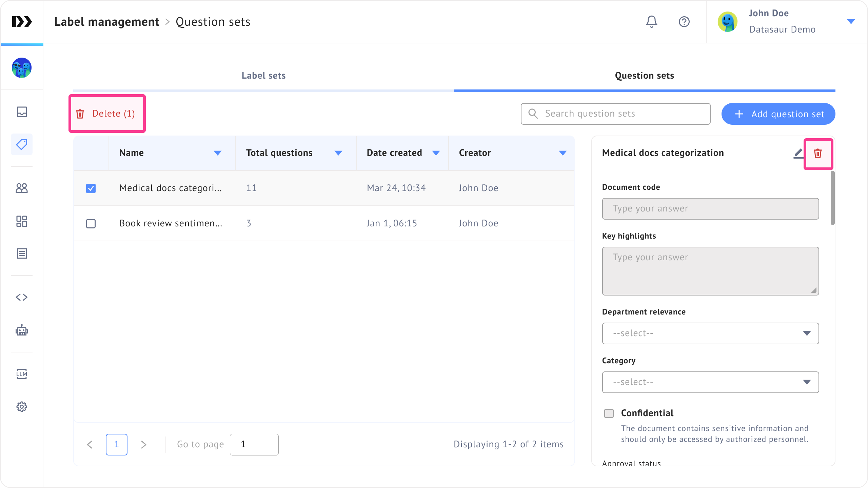Image resolution: width=868 pixels, height=488 pixels.
Task: Select the Question sets tab
Action: click(644, 76)
